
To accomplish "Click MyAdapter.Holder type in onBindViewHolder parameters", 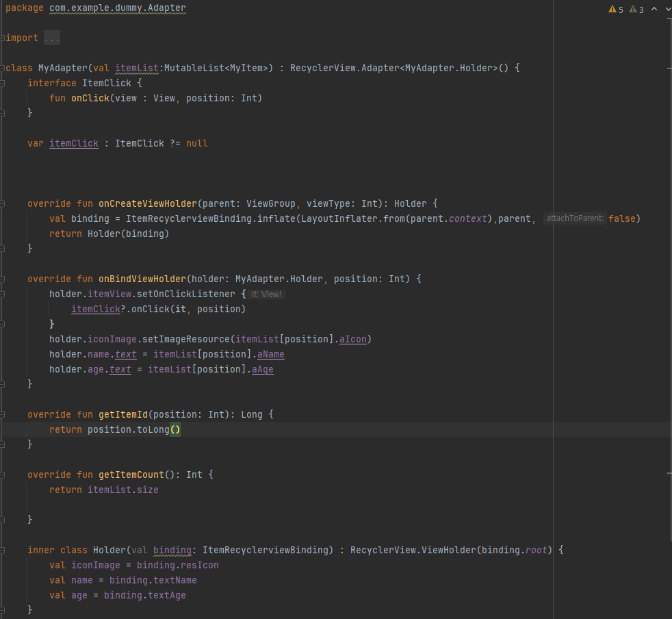I will coord(279,279).
